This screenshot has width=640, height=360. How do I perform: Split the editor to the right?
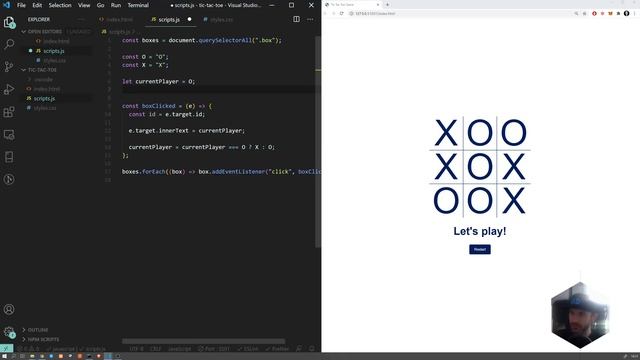[296, 19]
